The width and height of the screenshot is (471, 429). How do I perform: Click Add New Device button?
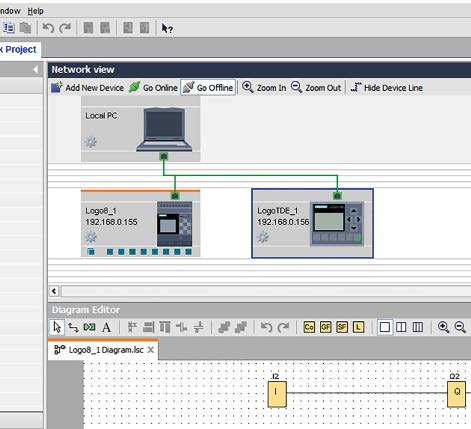(87, 88)
